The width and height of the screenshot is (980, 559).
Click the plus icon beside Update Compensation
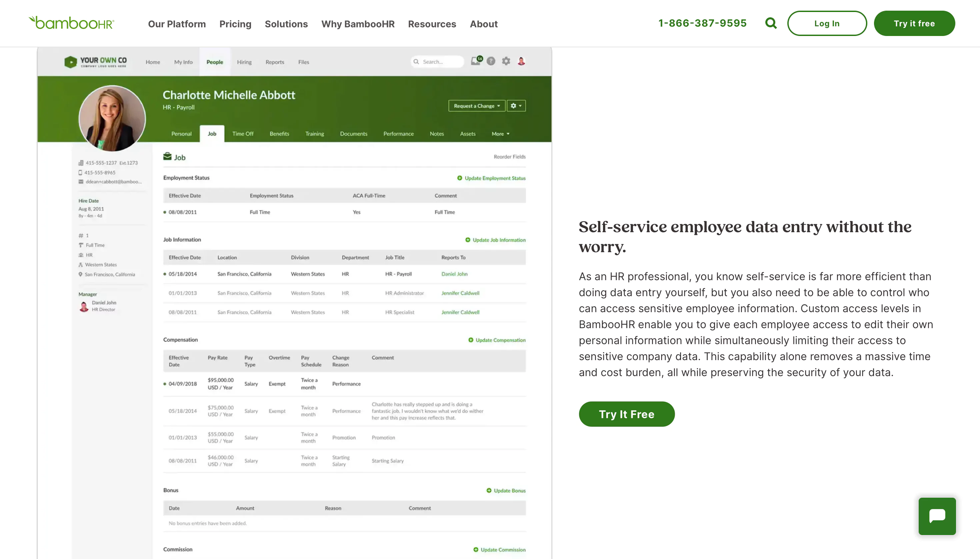click(471, 340)
